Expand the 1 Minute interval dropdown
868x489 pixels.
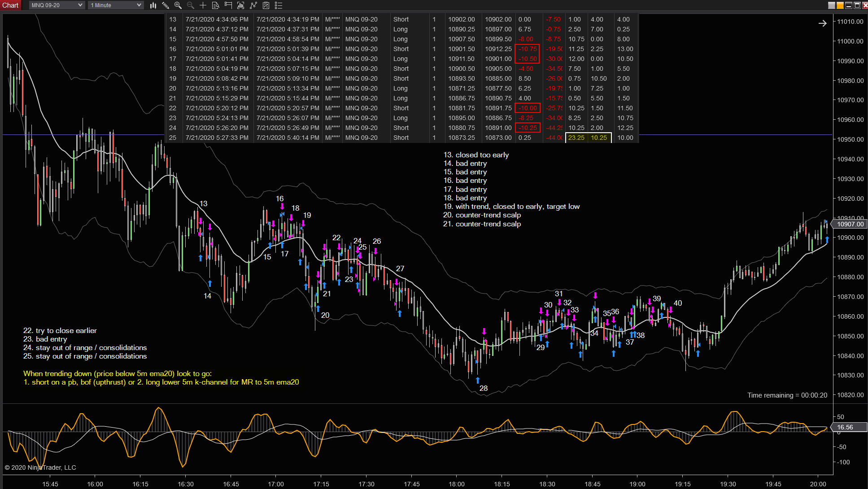116,5
